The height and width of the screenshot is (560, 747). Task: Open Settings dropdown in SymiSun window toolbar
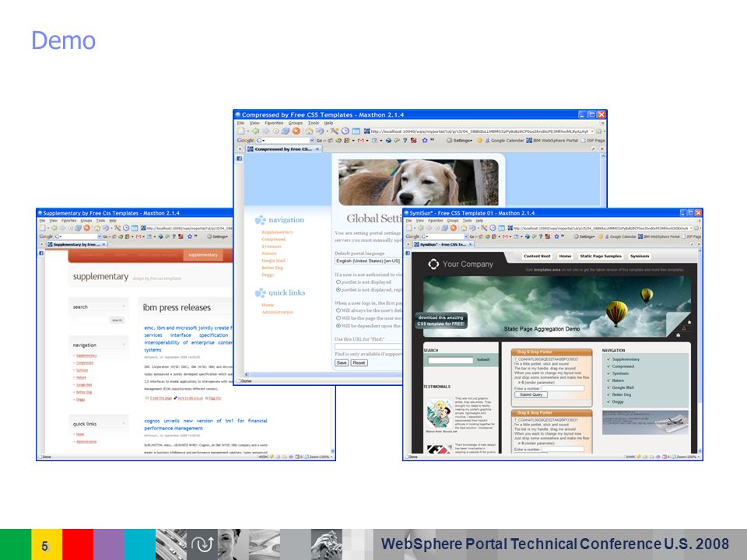584,236
